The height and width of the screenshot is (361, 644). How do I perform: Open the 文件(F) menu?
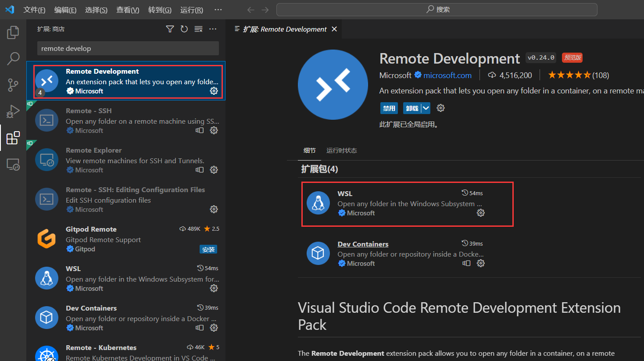tap(34, 10)
